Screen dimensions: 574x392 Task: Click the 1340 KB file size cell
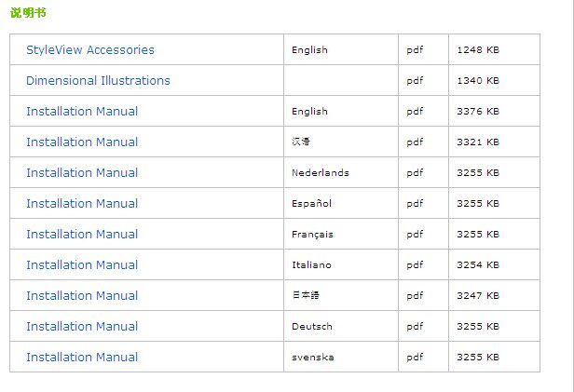pos(478,81)
